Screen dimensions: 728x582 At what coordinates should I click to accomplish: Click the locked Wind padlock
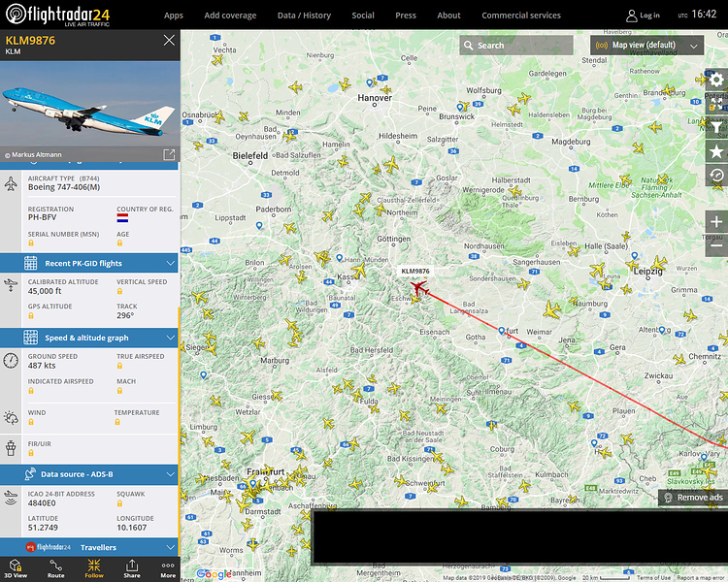pos(31,422)
